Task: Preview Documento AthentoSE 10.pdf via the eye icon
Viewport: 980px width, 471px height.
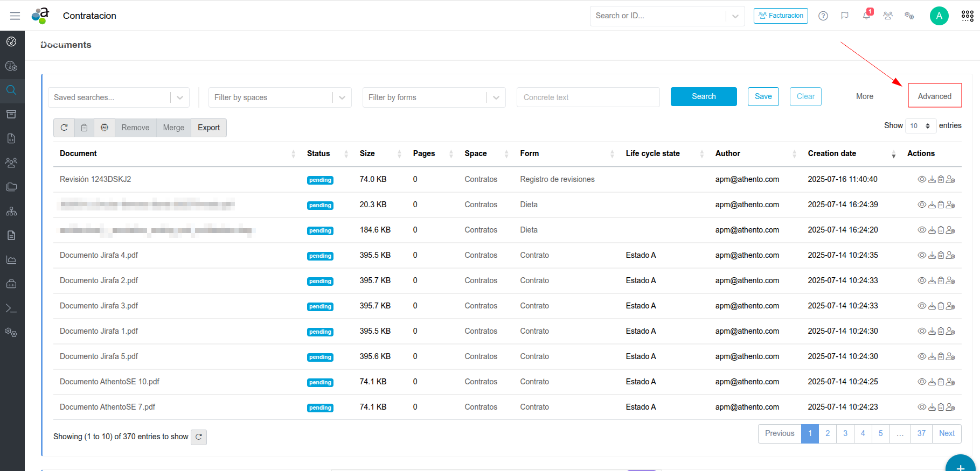Action: click(x=922, y=382)
